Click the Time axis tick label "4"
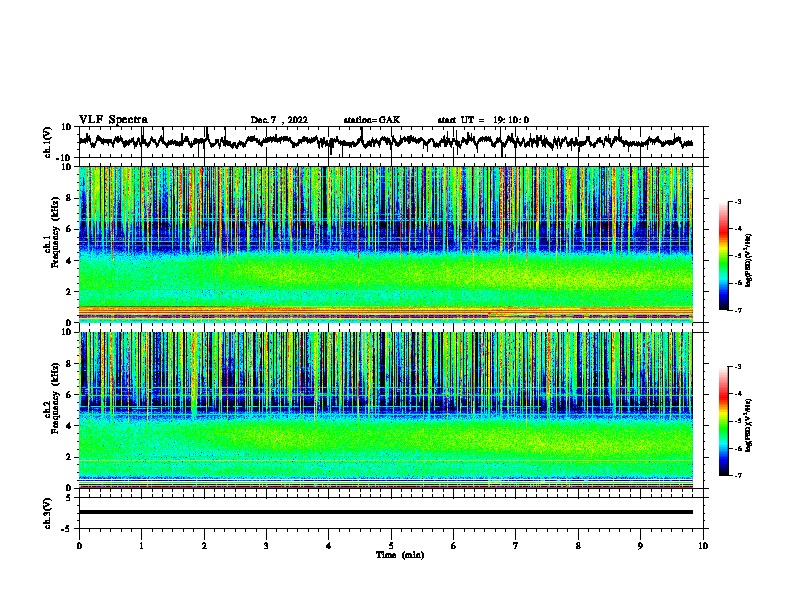 point(329,546)
